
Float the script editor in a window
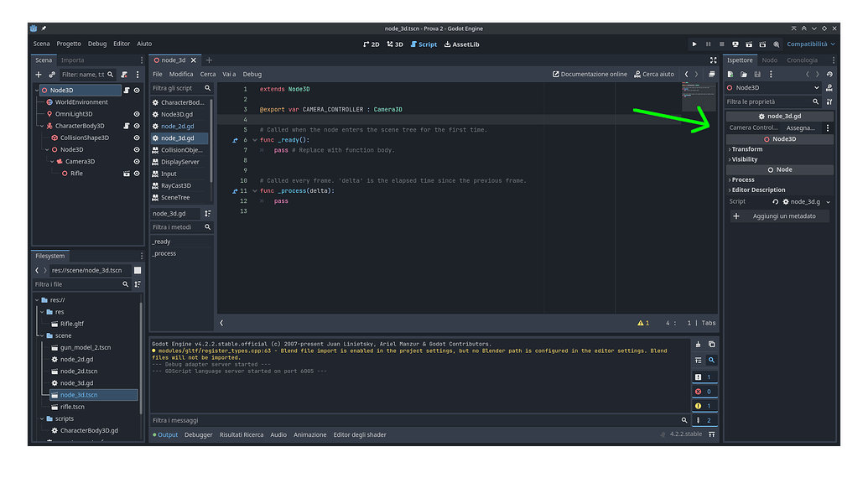point(712,74)
